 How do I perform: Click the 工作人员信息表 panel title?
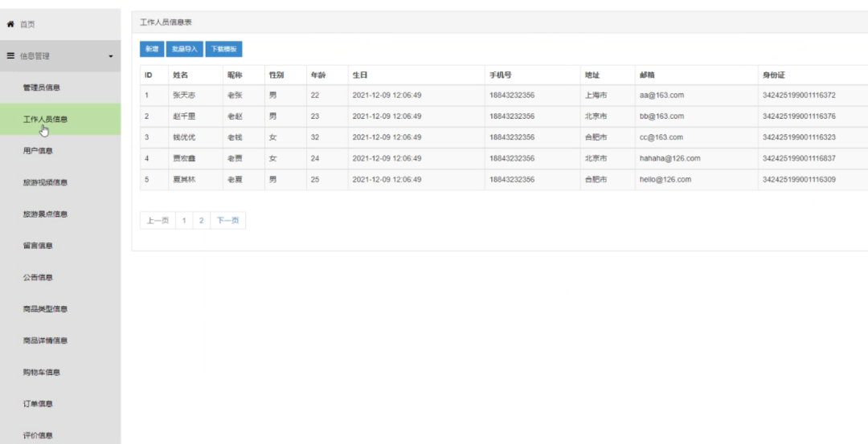166,22
